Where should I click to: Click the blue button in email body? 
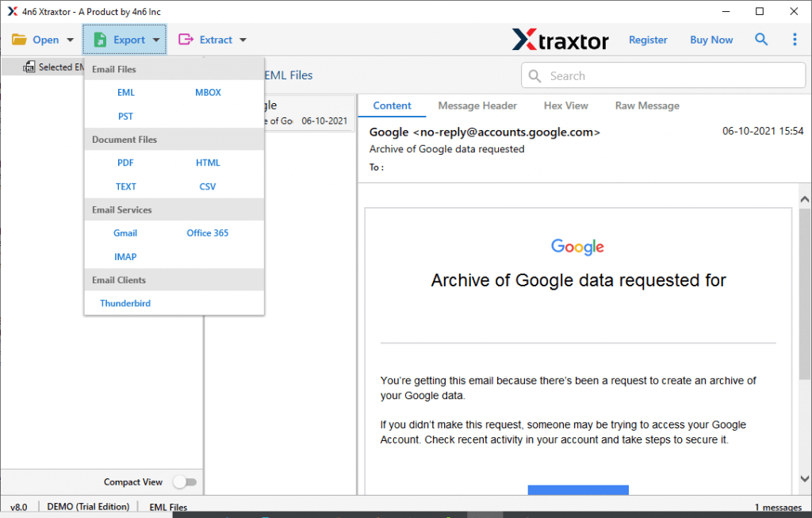click(x=578, y=490)
